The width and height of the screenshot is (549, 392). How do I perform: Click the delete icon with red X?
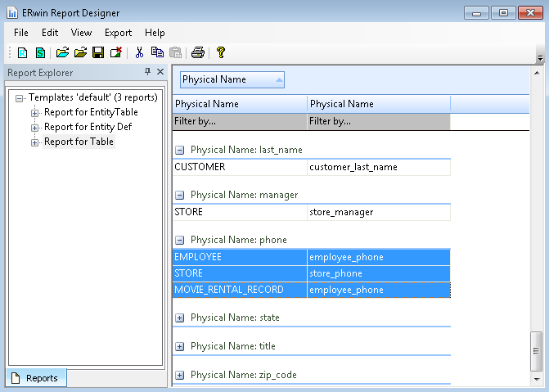click(x=116, y=53)
